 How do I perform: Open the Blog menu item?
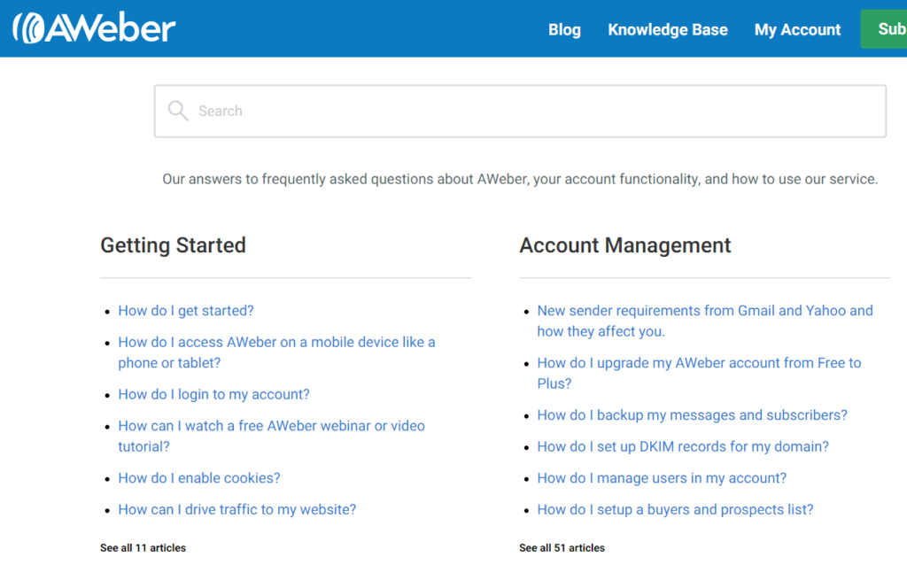[564, 29]
